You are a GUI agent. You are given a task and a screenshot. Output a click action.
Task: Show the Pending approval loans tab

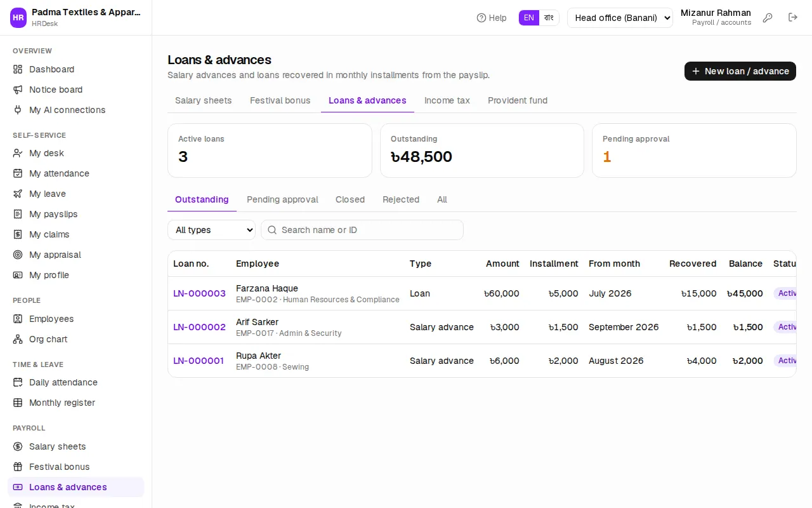click(x=282, y=199)
